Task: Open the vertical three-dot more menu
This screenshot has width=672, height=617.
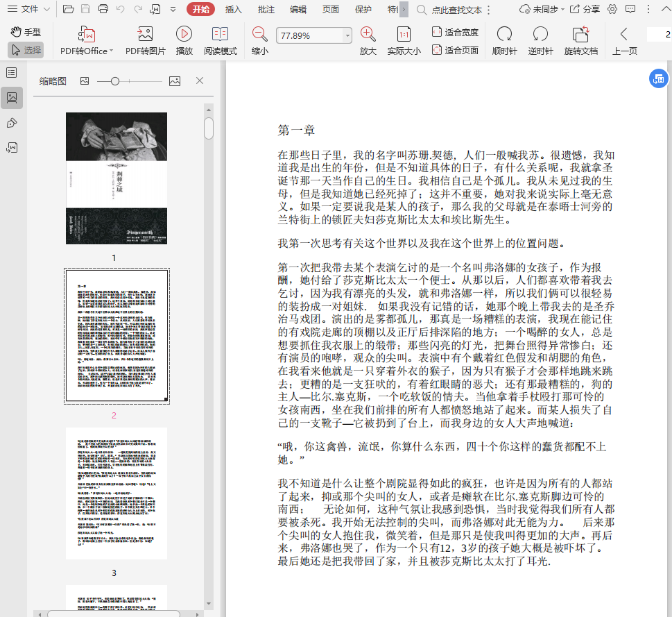Action: point(648,10)
